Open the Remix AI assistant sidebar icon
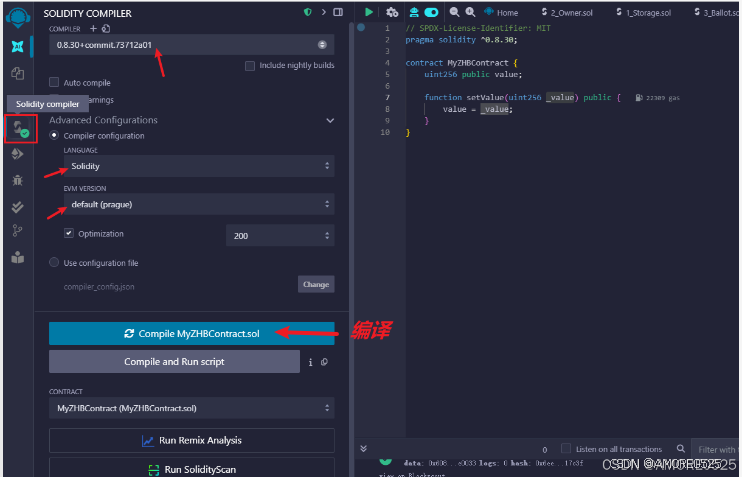Viewport: 742px width, 477px height. coord(18,46)
